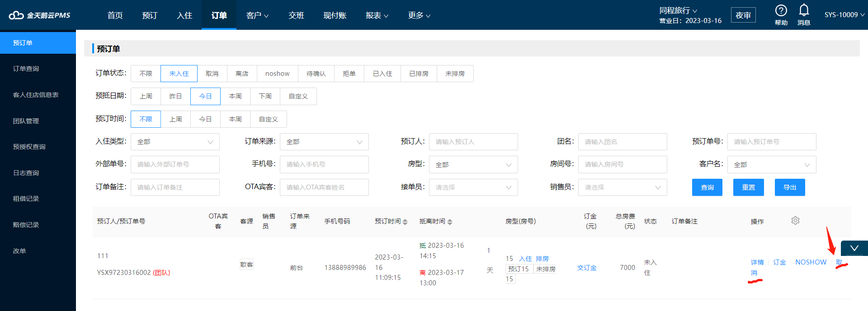Focus the 预订人 input field
Viewport: 868px width, 311px height.
point(473,142)
